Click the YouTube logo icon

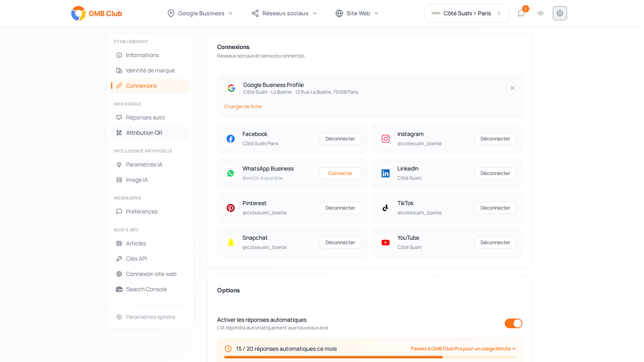coord(386,243)
